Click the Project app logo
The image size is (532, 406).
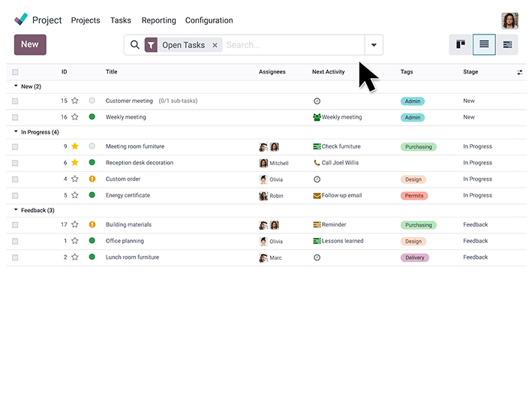[x=21, y=20]
